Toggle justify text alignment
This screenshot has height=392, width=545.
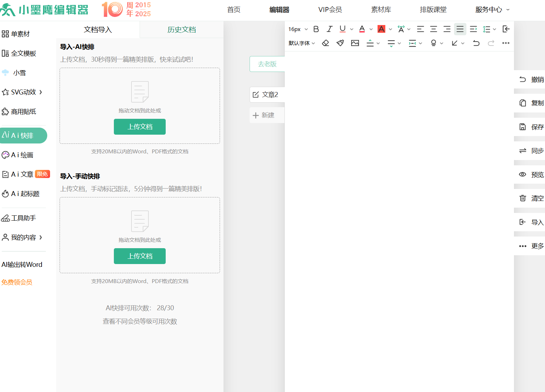(460, 29)
